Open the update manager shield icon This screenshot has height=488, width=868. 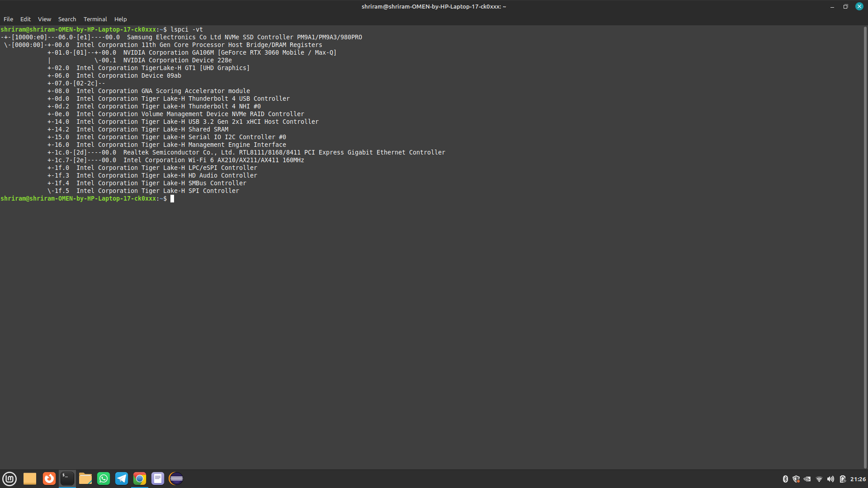796,479
